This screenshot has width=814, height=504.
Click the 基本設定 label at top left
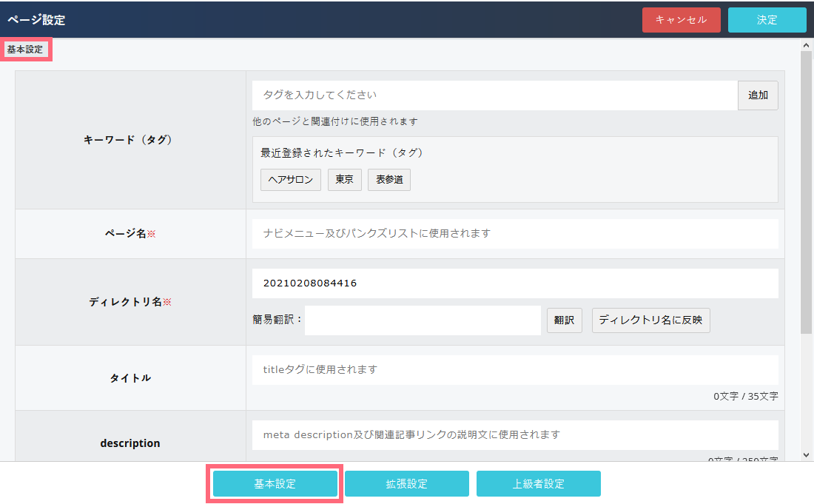[x=25, y=50]
